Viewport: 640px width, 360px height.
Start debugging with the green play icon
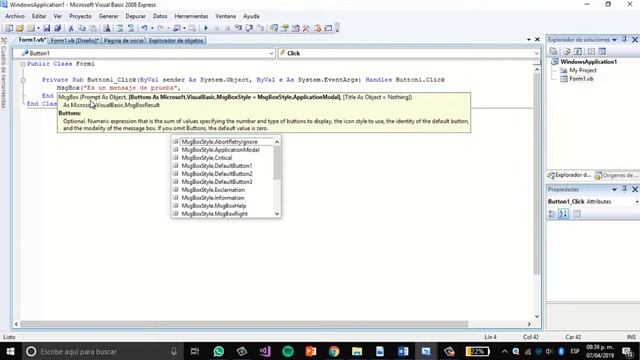click(206, 28)
